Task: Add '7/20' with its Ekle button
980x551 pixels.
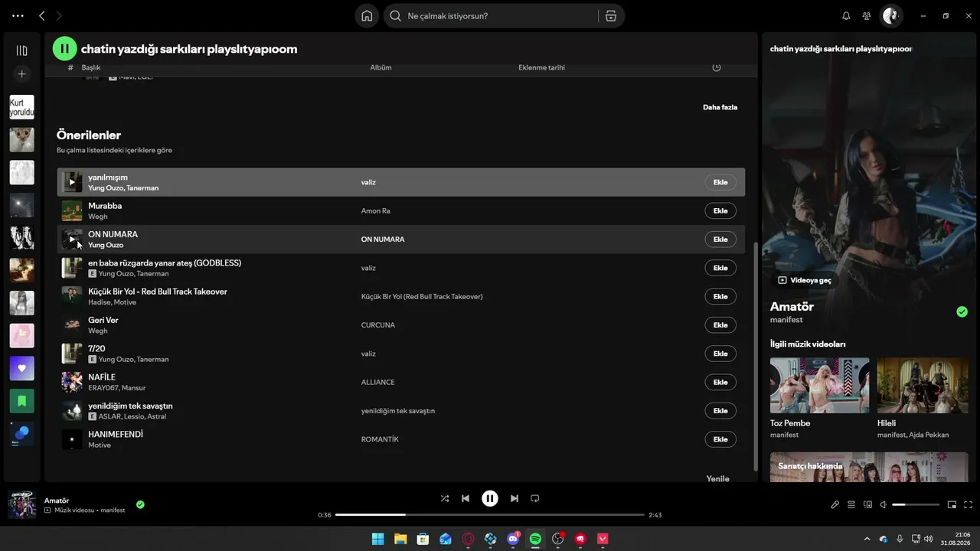Action: [x=720, y=354]
